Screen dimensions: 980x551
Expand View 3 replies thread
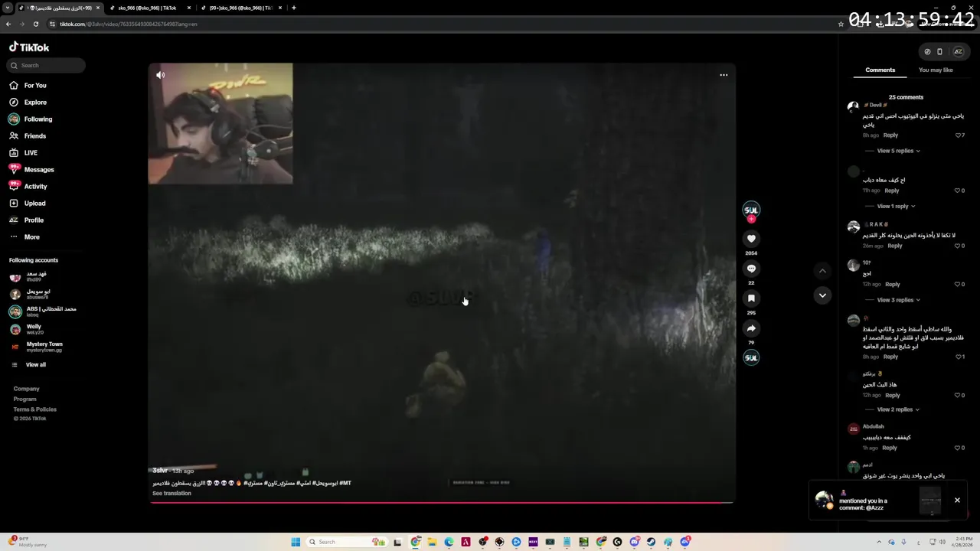(x=897, y=300)
